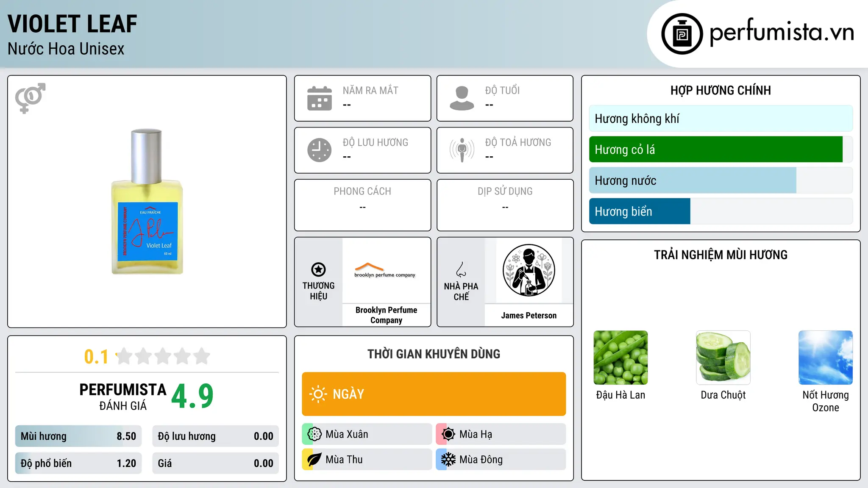
Task: Select the Mùa Xuân season label
Action: [x=347, y=434]
